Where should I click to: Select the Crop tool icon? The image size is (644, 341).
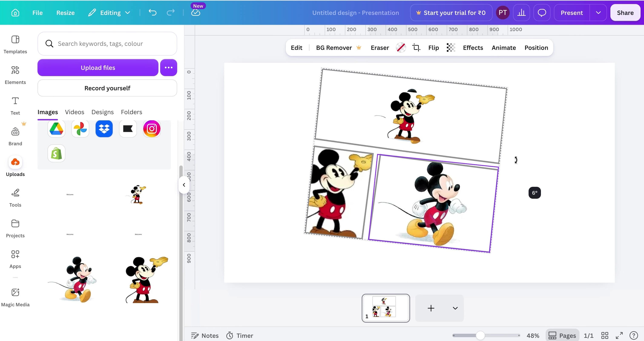click(x=416, y=47)
